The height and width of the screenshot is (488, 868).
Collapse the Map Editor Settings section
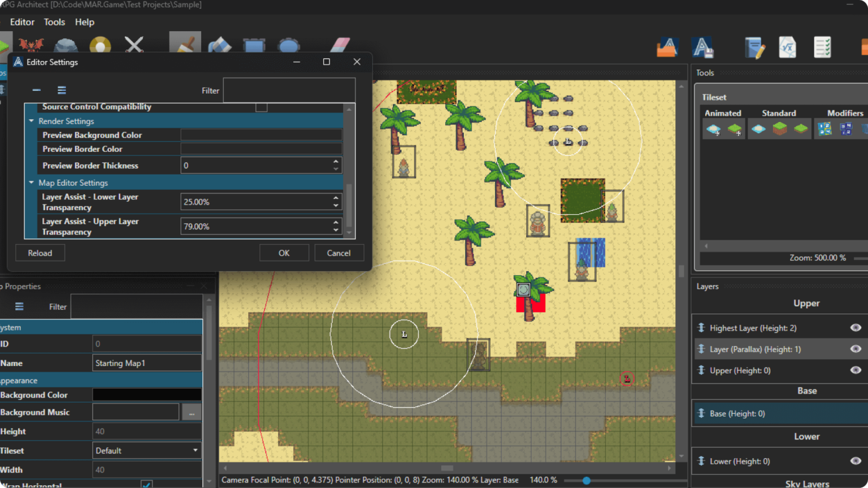32,182
